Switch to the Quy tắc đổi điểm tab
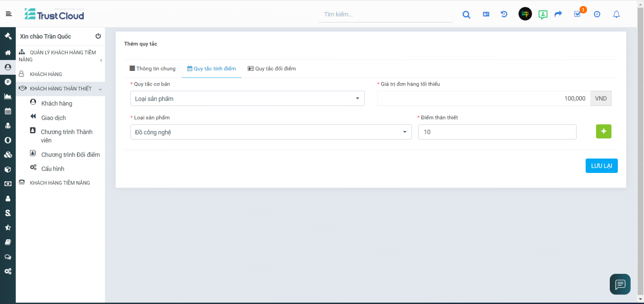This screenshot has width=644, height=304. tap(272, 69)
